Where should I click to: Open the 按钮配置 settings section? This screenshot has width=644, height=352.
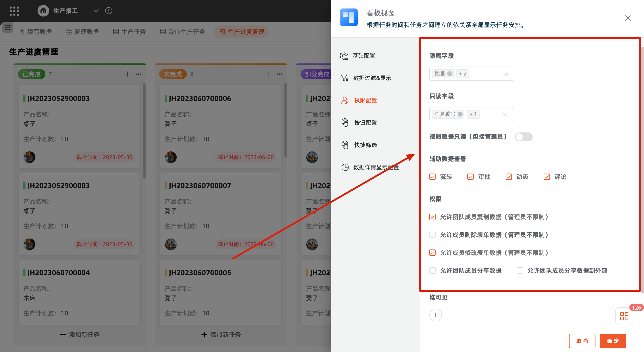coord(365,123)
